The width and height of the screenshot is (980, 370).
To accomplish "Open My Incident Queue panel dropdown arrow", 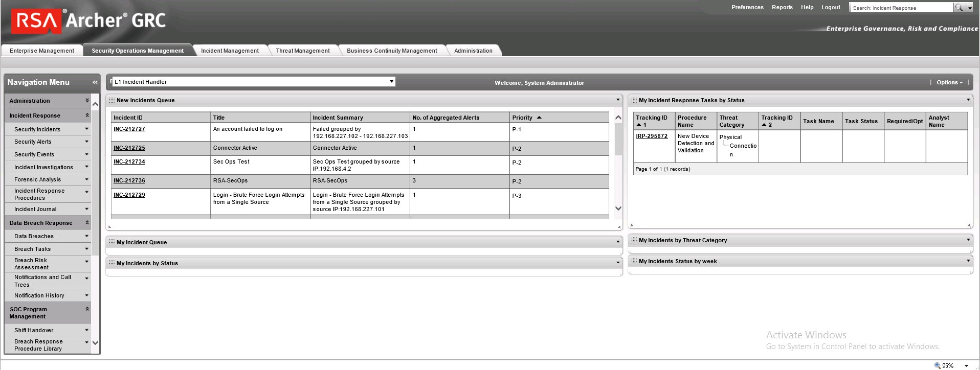I will (618, 242).
